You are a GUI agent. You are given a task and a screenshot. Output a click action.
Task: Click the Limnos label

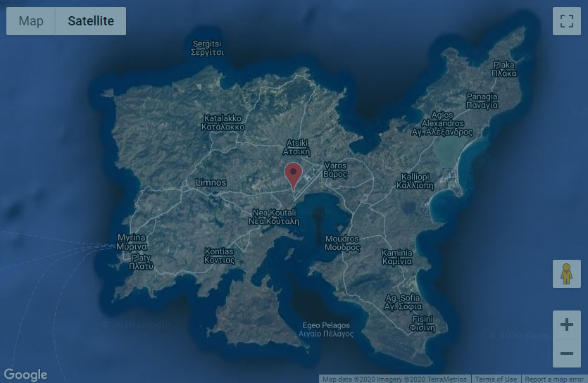click(211, 182)
